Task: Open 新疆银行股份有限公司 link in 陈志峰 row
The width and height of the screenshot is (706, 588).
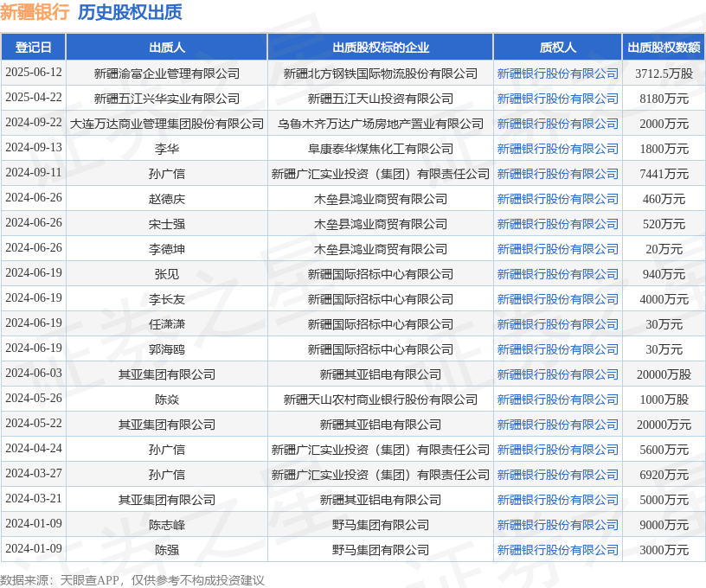Action: coord(558,525)
